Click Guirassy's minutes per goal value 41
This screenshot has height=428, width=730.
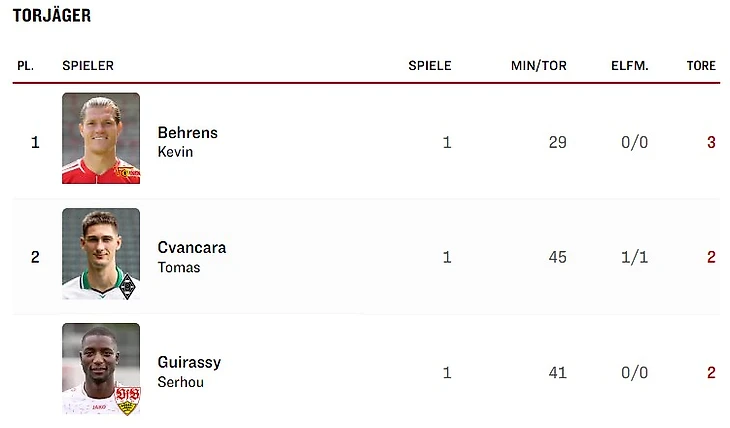click(x=557, y=373)
